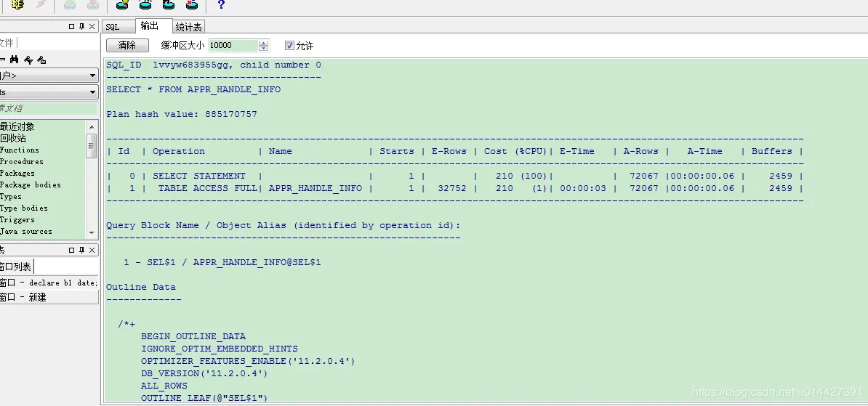Click the object tree scrollbar up arrow
Screen dimensions: 868x406
[x=92, y=126]
